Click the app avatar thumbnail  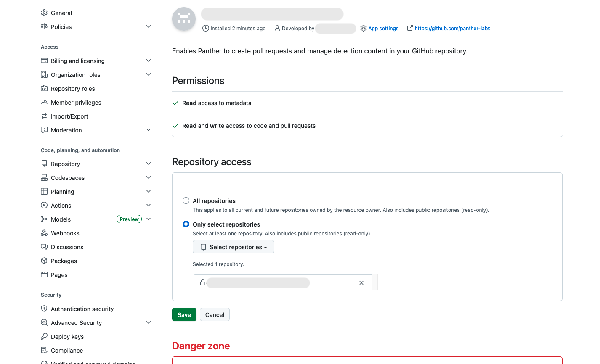184,19
